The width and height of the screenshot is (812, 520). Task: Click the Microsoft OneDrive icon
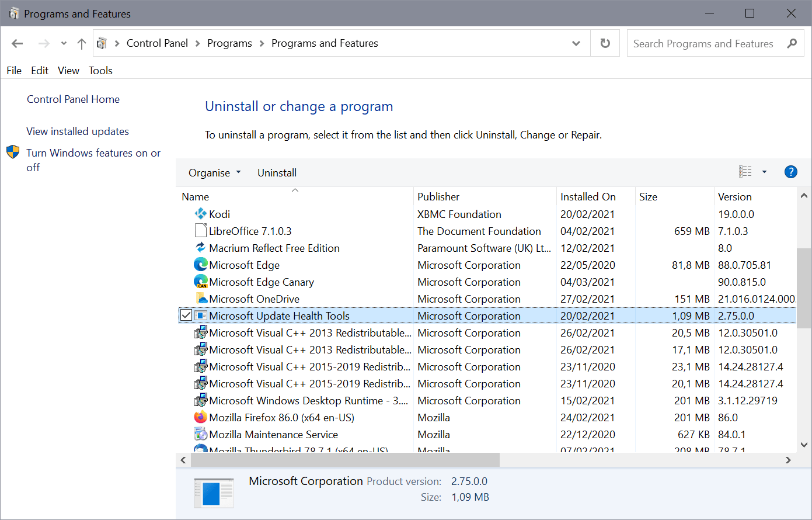point(200,299)
